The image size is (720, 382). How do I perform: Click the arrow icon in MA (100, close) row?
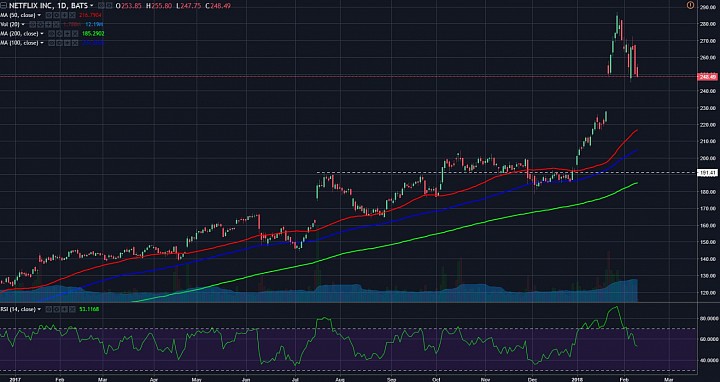[67, 43]
